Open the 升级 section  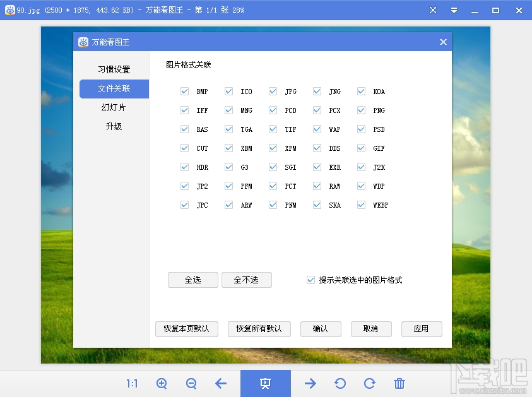point(114,127)
